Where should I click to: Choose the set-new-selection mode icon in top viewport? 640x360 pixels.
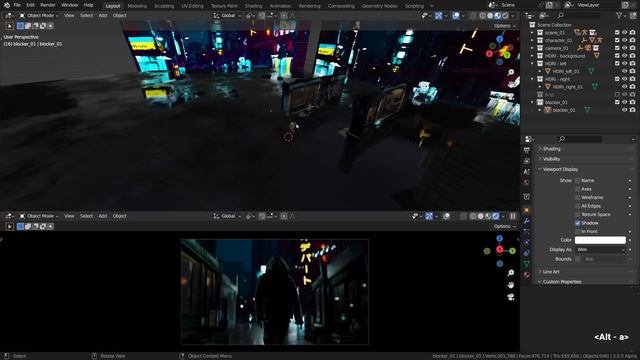tap(20, 26)
